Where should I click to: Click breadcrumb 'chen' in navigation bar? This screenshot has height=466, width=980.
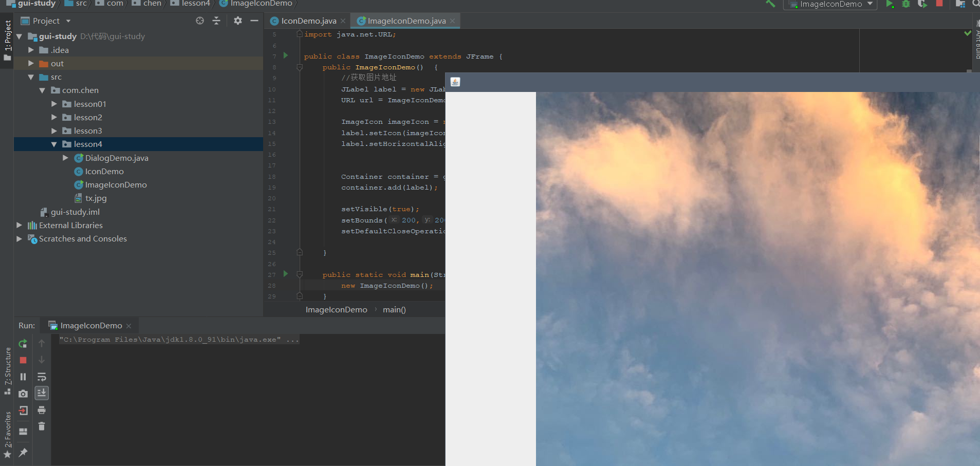152,4
